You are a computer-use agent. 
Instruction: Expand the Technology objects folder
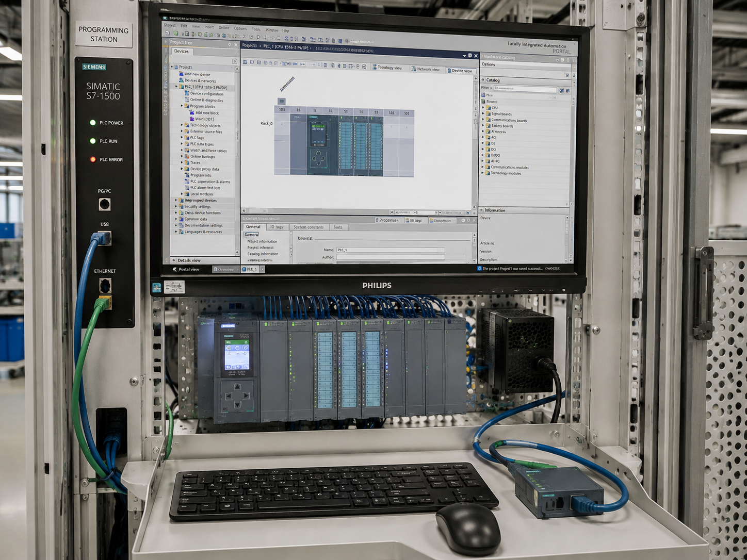[182, 125]
